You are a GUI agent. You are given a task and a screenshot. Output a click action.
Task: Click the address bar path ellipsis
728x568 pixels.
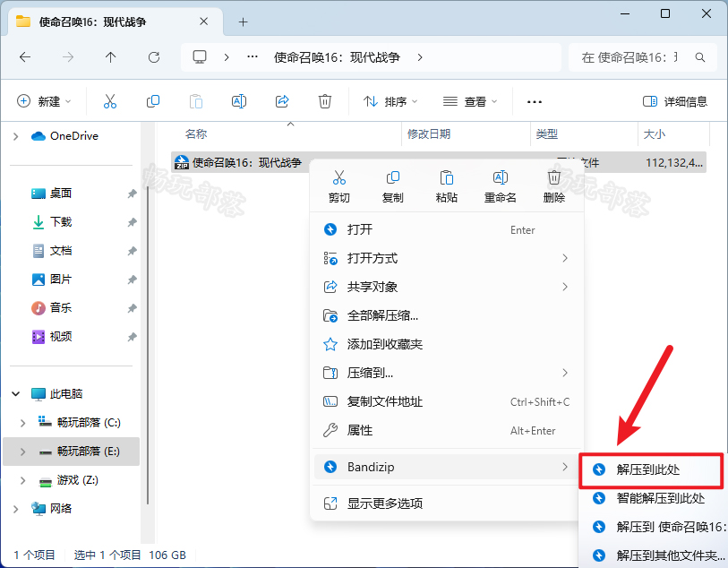253,57
